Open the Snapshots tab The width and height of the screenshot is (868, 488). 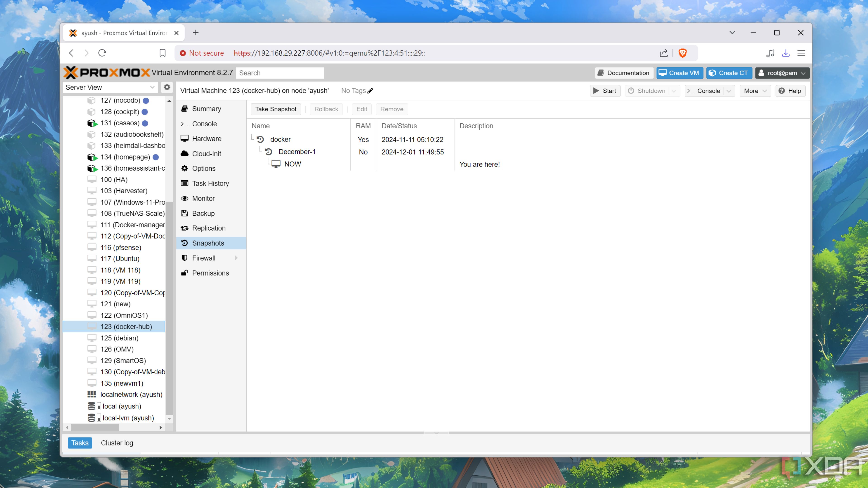(211, 243)
